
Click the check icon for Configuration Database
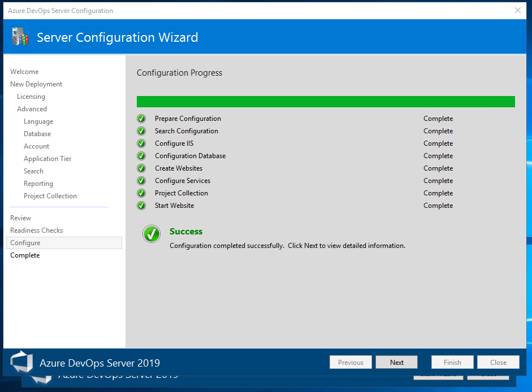141,156
